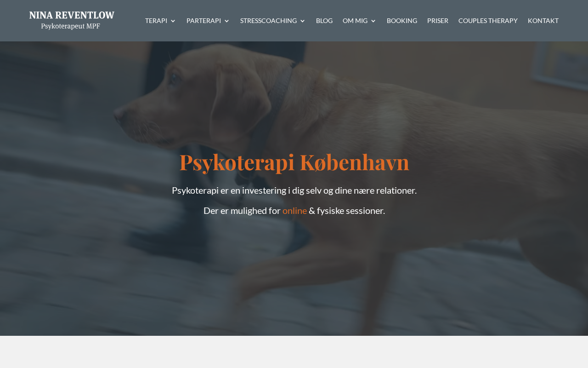Click the Psykoterapeut MPF subtitle in logo
Image resolution: width=588 pixels, height=368 pixels.
pos(70,26)
